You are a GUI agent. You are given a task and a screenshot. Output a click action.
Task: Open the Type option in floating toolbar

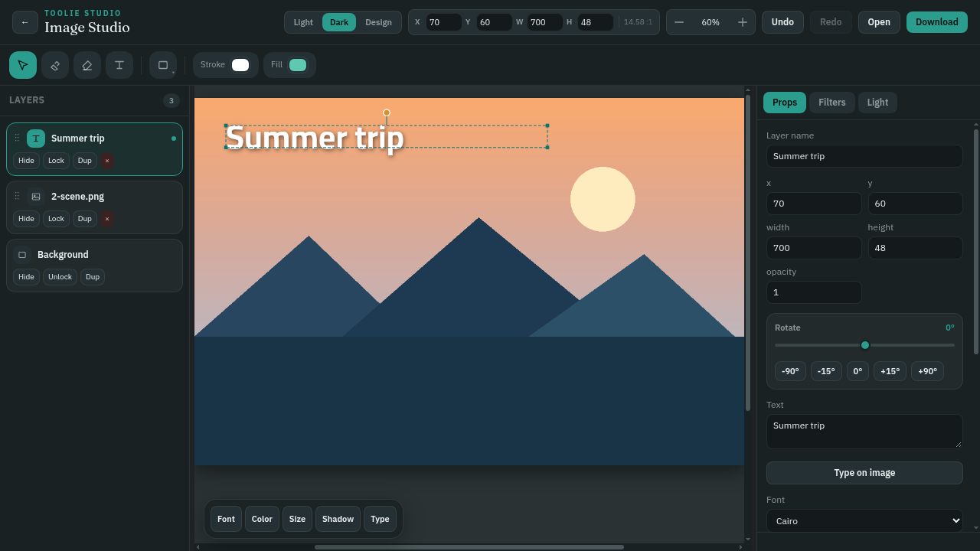pyautogui.click(x=380, y=519)
